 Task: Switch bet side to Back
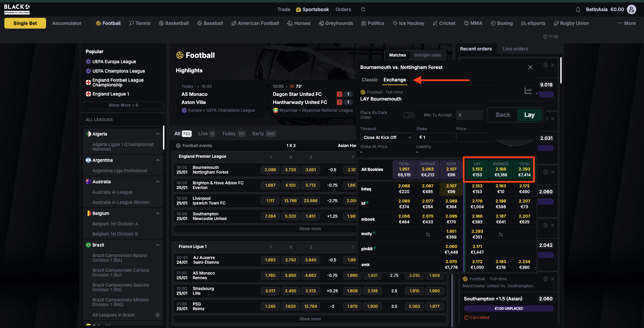(x=503, y=115)
